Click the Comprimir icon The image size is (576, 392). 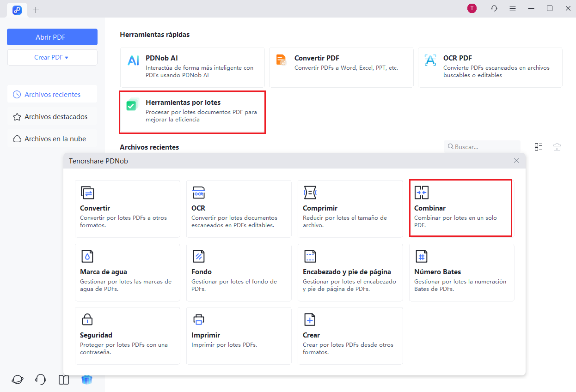pyautogui.click(x=310, y=193)
